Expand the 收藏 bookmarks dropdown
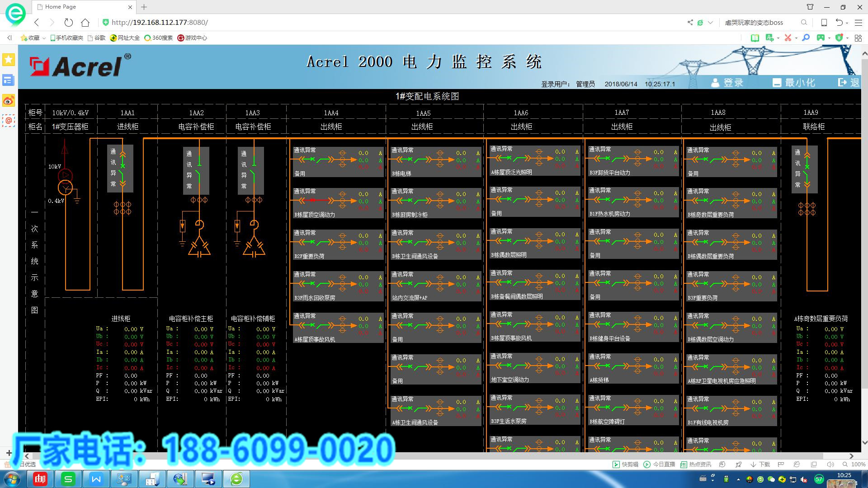The height and width of the screenshot is (488, 868). click(x=44, y=38)
